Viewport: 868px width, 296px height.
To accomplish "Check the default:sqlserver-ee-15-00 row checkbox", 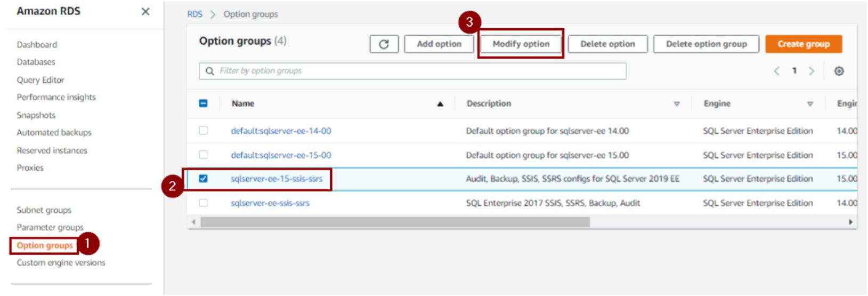I will point(203,155).
